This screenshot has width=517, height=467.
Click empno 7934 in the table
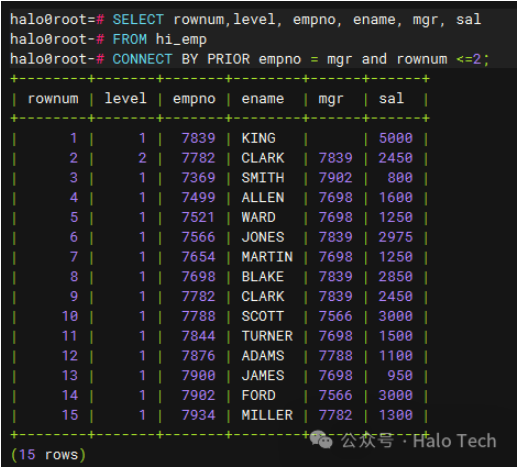coord(198,415)
